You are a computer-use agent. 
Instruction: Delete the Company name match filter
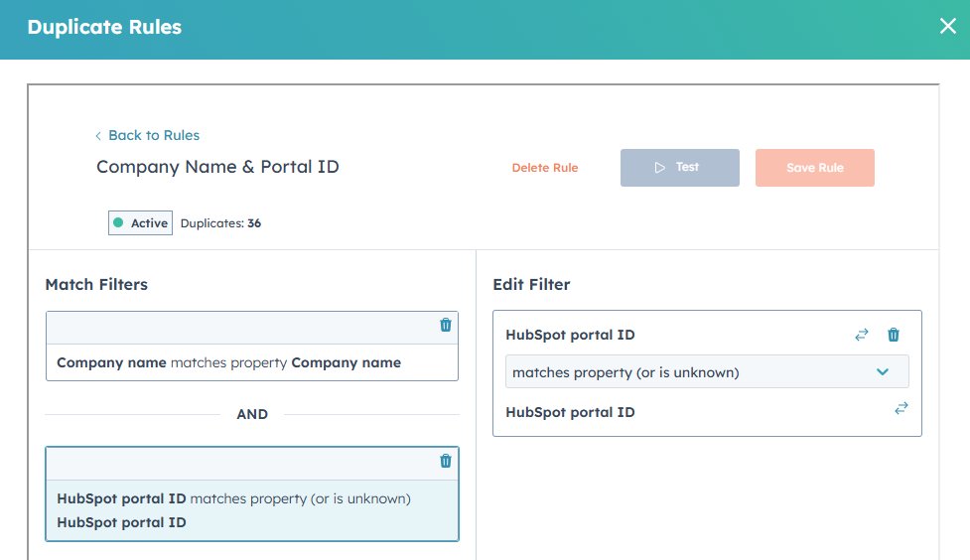pyautogui.click(x=446, y=325)
